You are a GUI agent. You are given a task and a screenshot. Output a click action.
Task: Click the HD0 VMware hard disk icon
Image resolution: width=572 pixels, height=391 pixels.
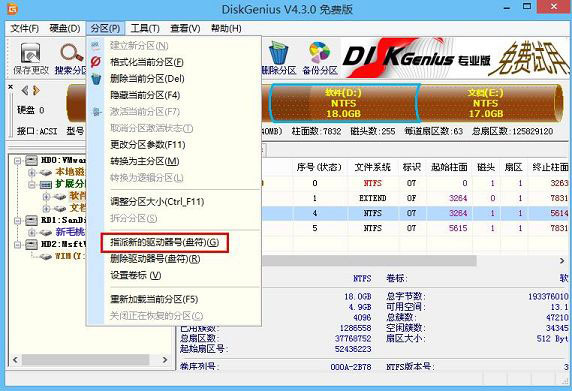tap(31, 160)
